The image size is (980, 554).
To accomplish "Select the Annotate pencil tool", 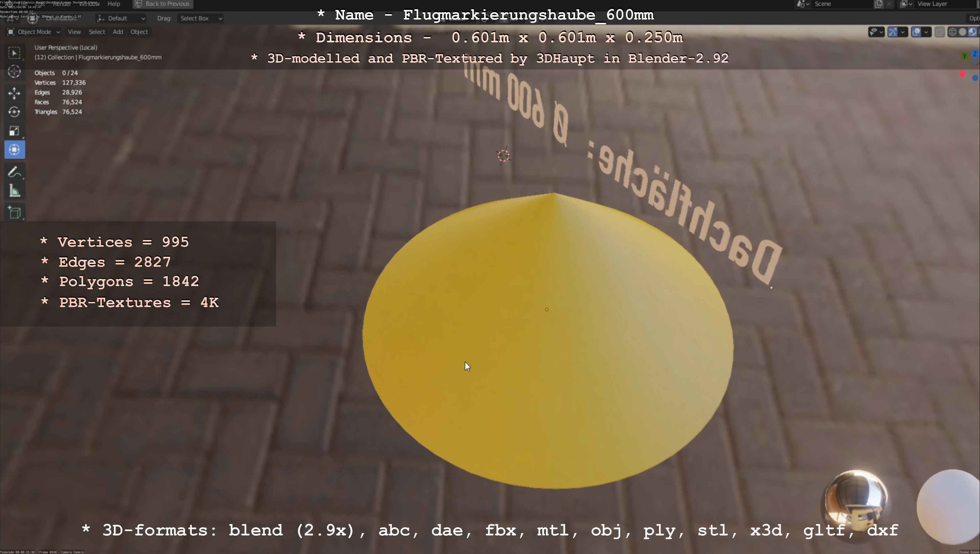I will [14, 172].
